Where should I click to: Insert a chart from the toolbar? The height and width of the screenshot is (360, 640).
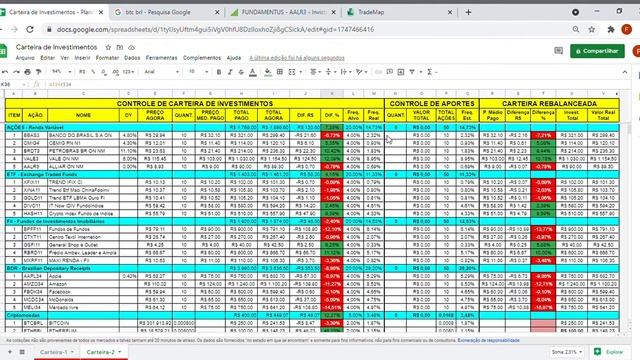coord(401,72)
